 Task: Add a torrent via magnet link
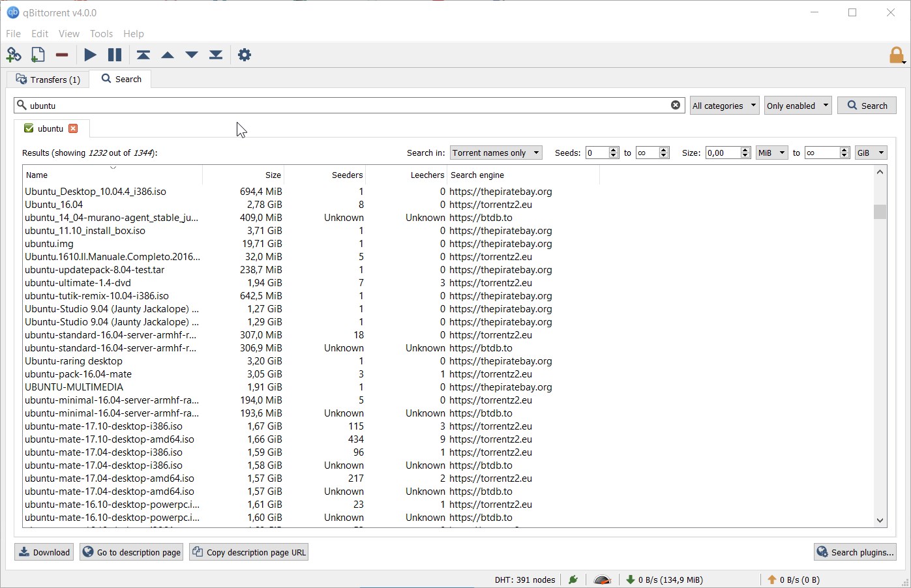point(13,55)
